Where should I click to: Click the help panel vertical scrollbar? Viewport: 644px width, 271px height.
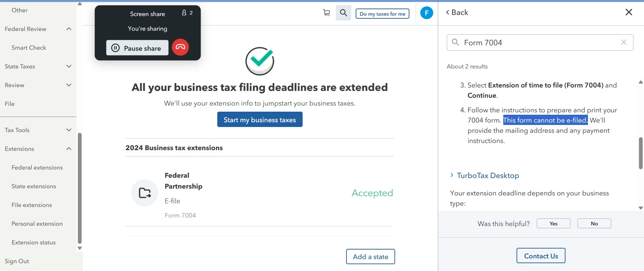point(641,153)
